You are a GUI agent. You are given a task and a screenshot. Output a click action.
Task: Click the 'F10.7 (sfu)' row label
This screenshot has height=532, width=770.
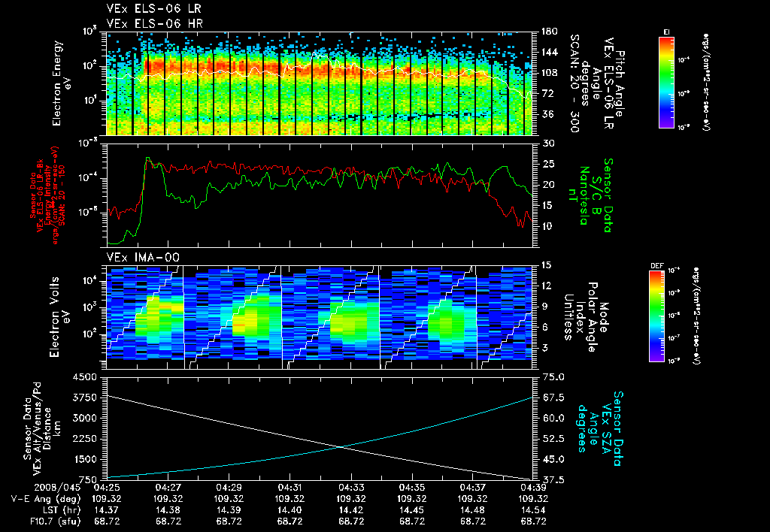pyautogui.click(x=54, y=521)
